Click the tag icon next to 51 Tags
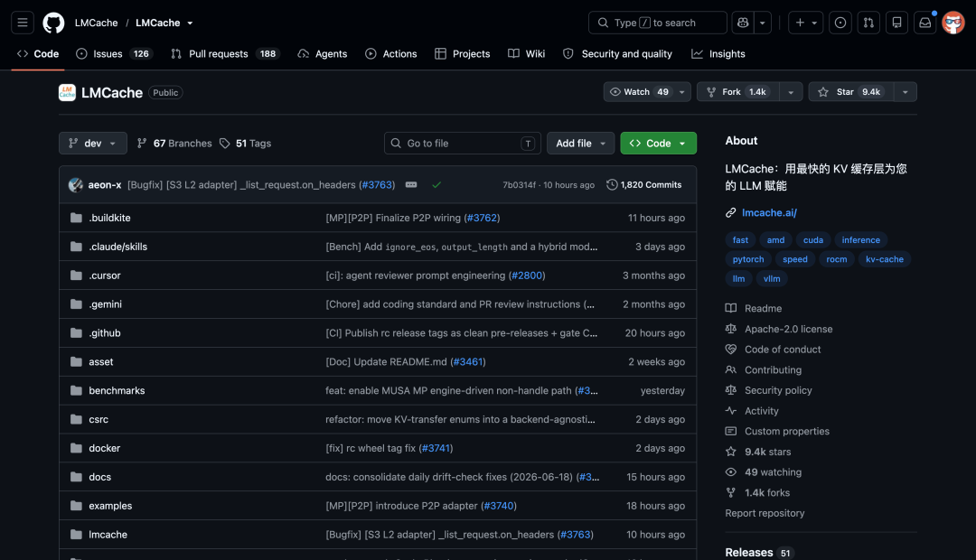This screenshot has height=560, width=976. tap(225, 143)
